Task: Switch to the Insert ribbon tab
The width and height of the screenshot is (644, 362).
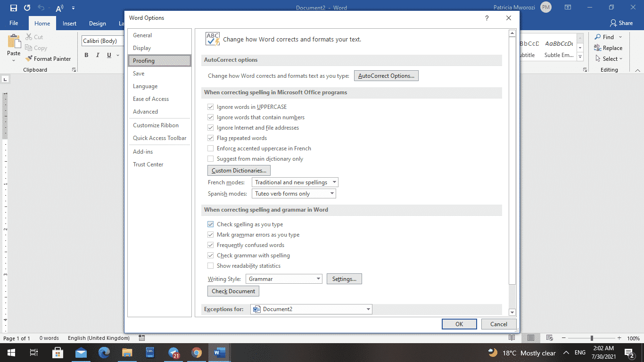Action: [69, 23]
